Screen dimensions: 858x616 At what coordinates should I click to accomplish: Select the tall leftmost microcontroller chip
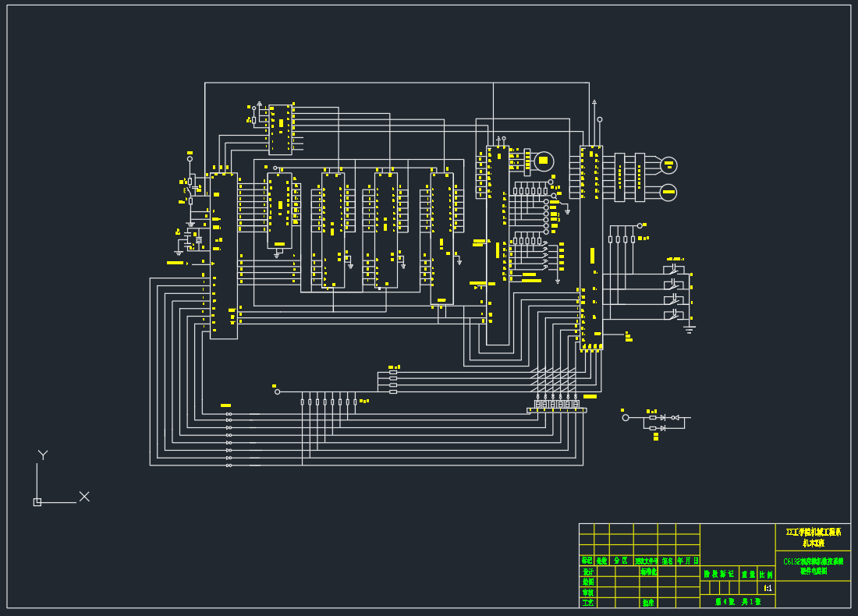click(x=224, y=256)
